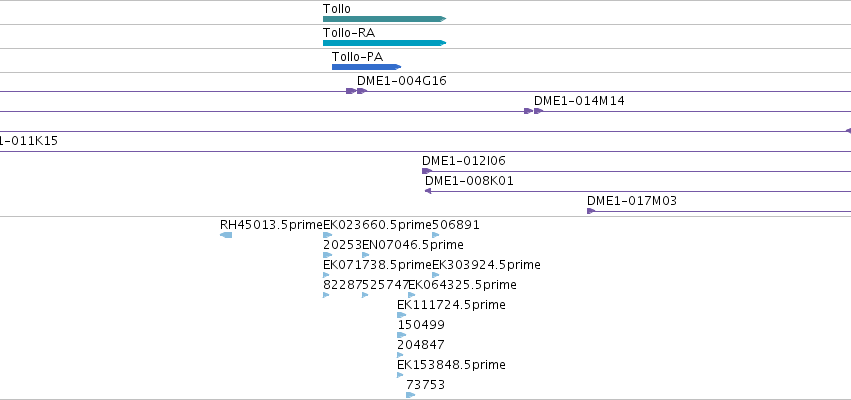Select the Tollo-RA transcript bar

point(384,43)
